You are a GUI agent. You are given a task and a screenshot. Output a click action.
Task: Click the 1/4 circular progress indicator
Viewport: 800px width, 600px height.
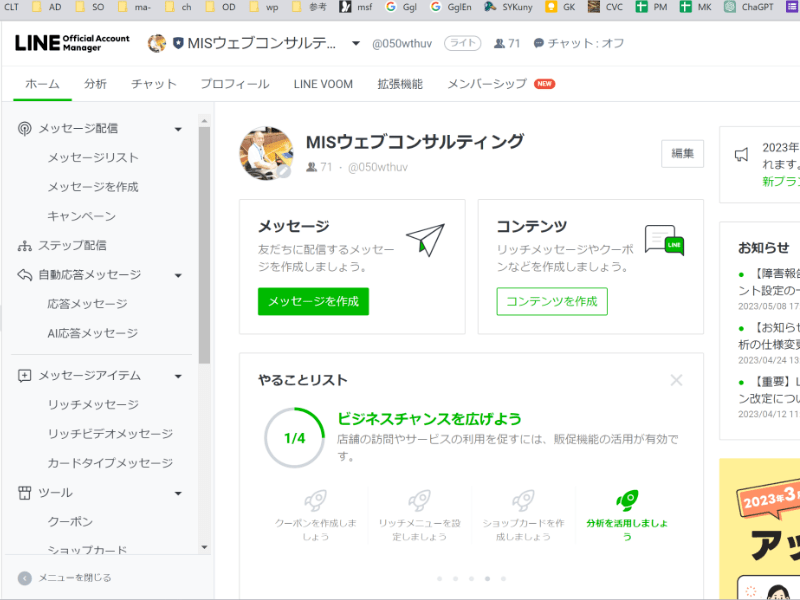pos(294,438)
